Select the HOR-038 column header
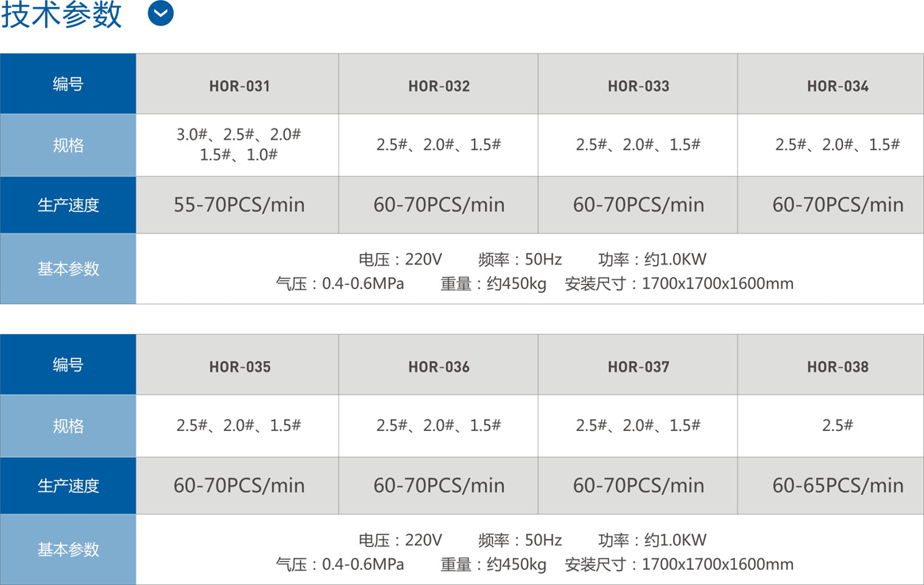The height and width of the screenshot is (585, 924). click(x=831, y=364)
